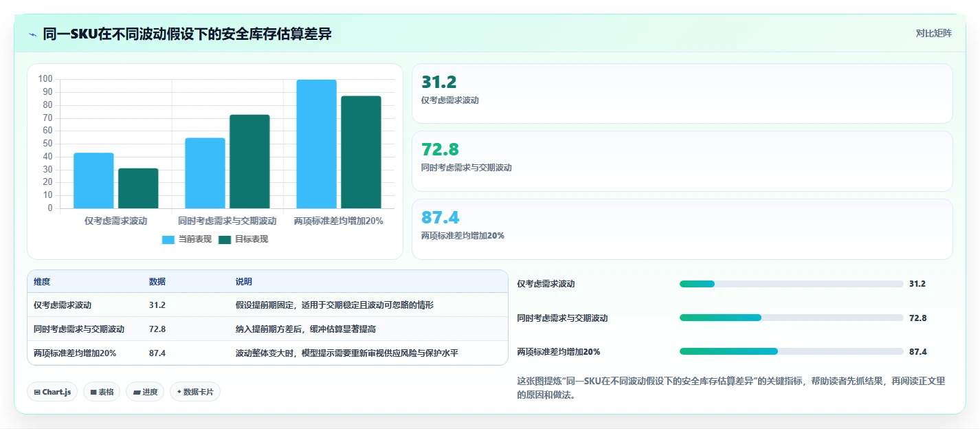Click the lightning icon beside the title
Image resolution: width=980 pixels, height=429 pixels.
[x=32, y=34]
